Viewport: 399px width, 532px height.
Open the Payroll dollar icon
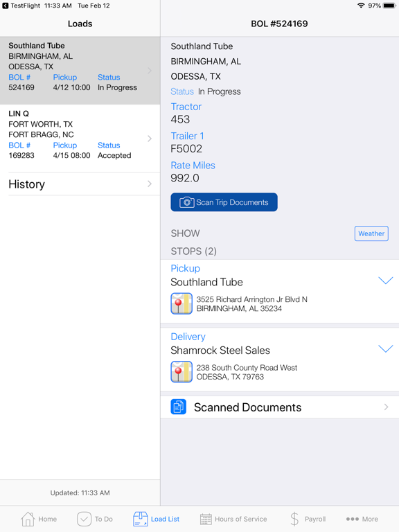click(x=294, y=519)
